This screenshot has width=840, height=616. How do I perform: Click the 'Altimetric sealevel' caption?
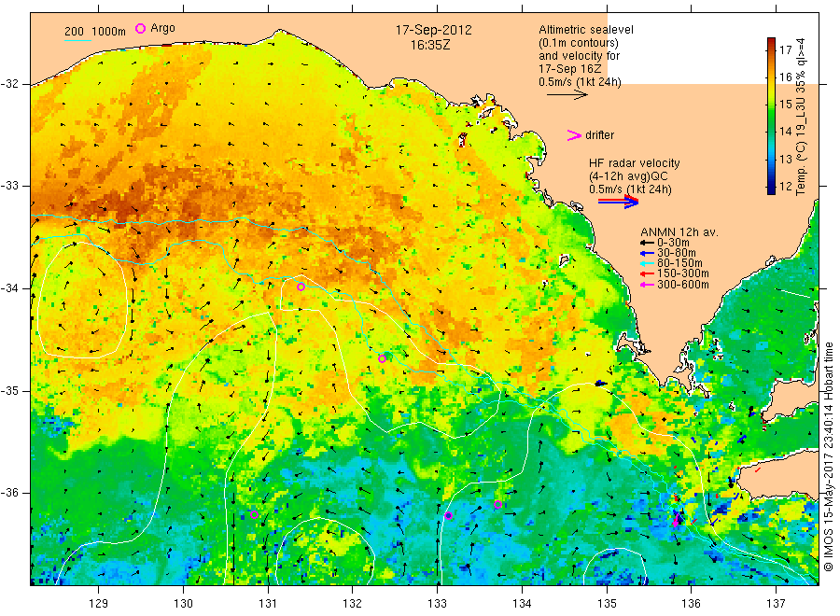(586, 30)
